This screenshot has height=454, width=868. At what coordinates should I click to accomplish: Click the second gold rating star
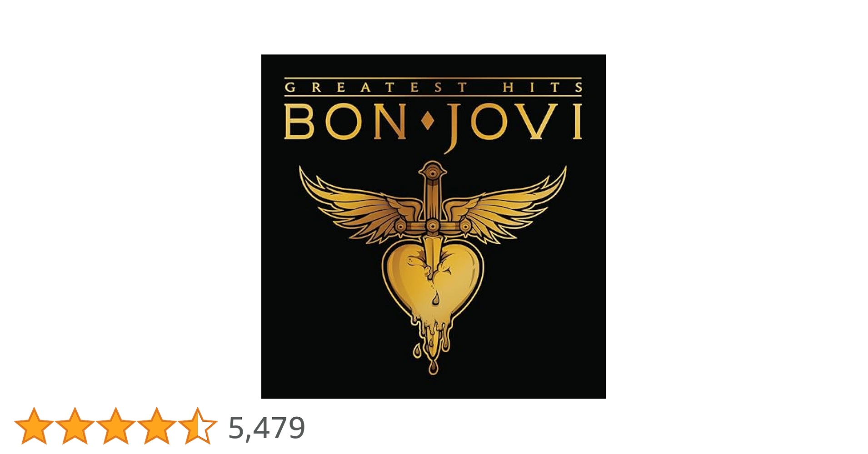click(x=75, y=425)
